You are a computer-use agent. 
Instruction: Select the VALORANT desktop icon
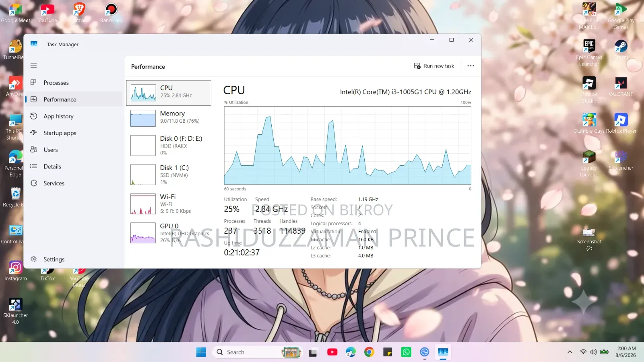(621, 86)
